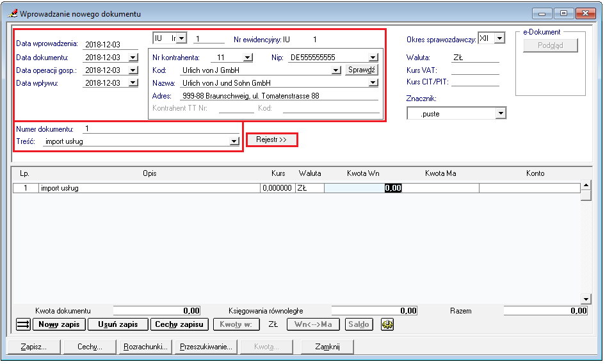Click the Adres field with Braunschweig
The width and height of the screenshot is (605, 364).
click(x=279, y=95)
